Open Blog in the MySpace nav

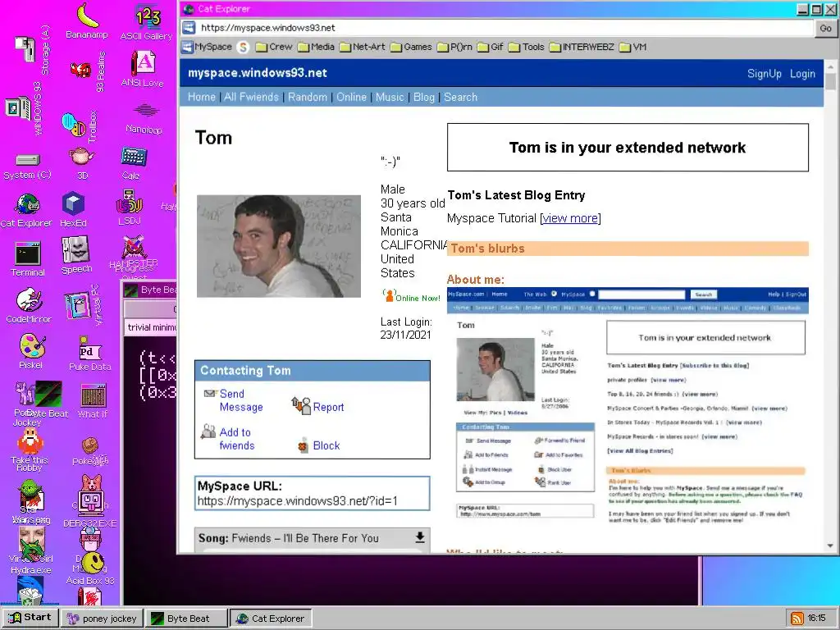tap(424, 97)
